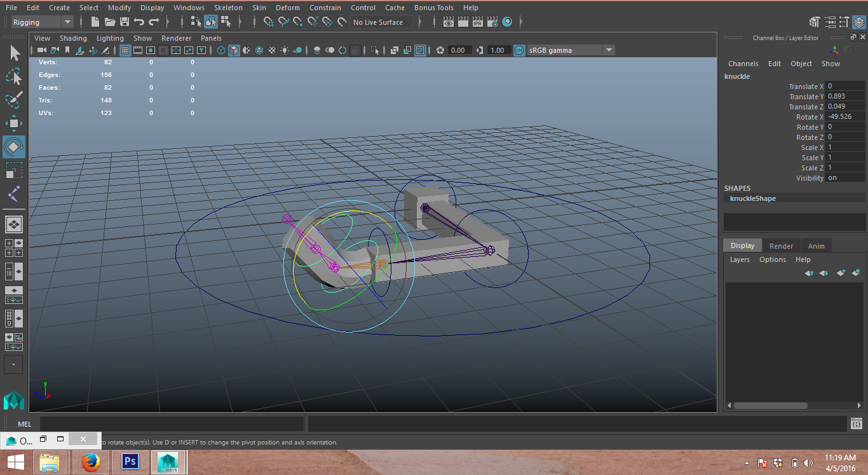868x475 pixels.
Task: Open the Deform menu
Action: point(288,8)
